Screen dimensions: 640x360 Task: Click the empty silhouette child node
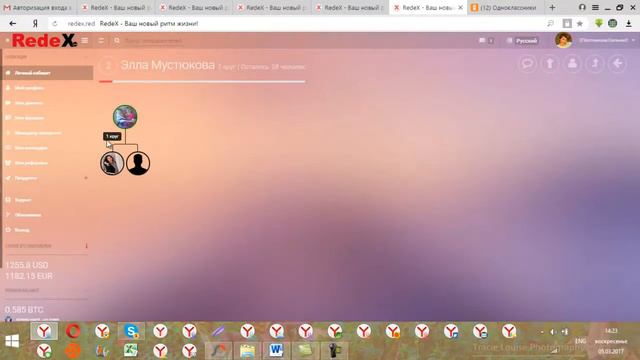138,163
